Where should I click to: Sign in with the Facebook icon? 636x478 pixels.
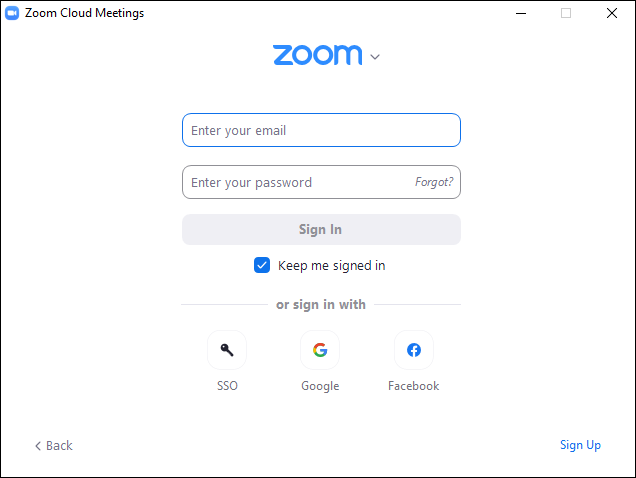[x=414, y=350]
